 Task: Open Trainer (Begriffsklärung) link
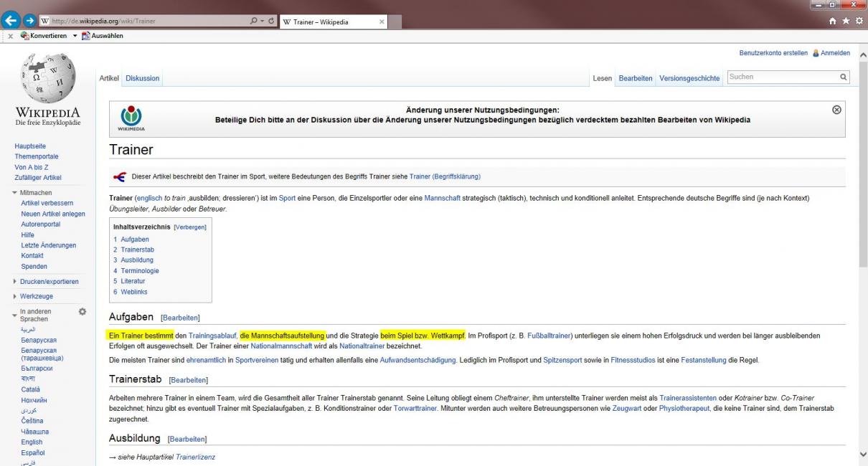[445, 176]
